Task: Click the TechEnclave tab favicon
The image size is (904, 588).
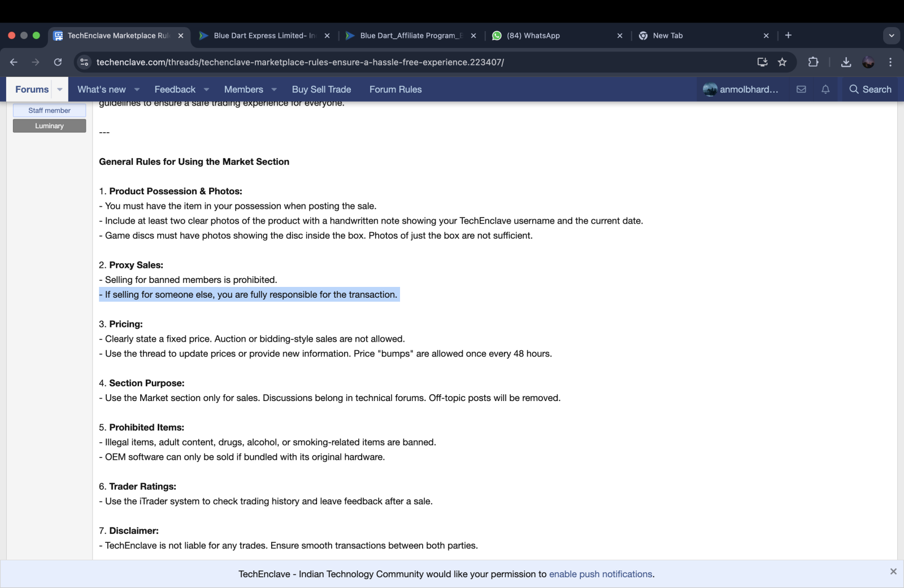Action: point(58,36)
